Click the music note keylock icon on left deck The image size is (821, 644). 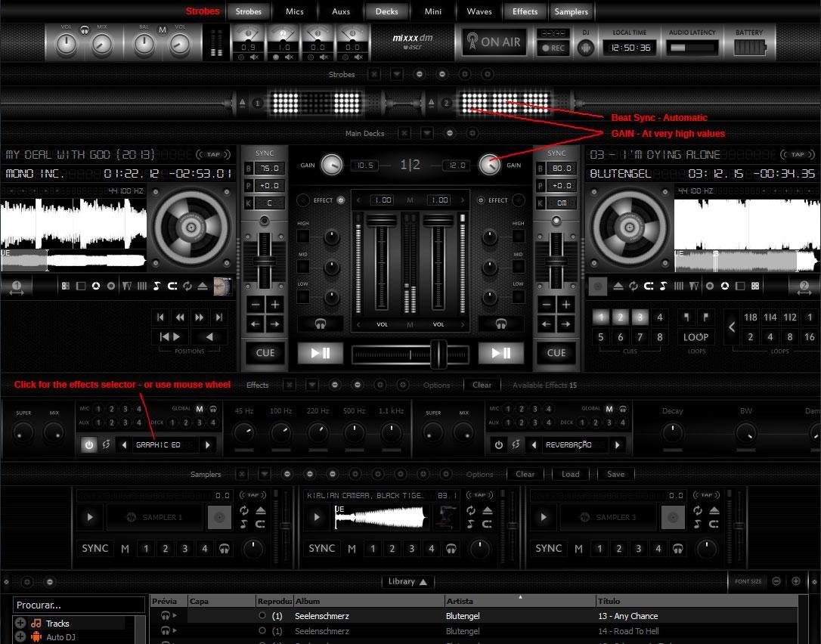[x=157, y=286]
